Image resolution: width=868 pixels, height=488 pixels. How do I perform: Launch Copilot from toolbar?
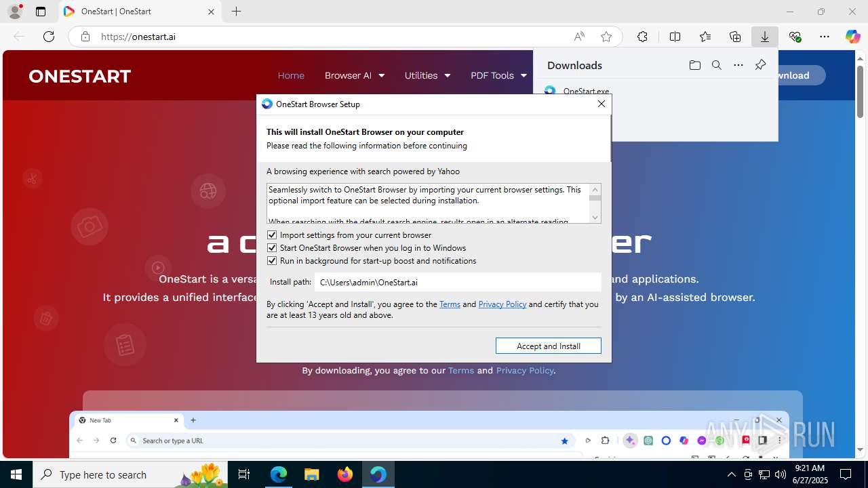click(852, 37)
